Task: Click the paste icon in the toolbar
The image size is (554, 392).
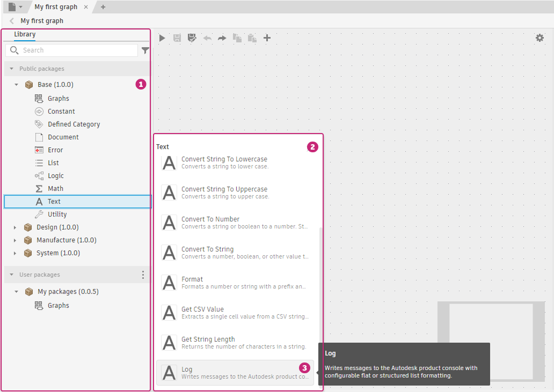Action: click(252, 38)
